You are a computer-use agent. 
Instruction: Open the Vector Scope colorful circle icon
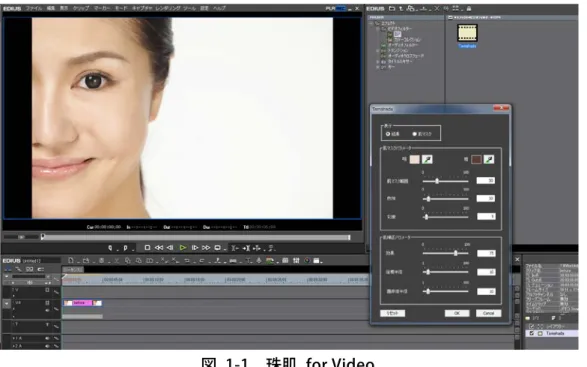tap(307, 260)
